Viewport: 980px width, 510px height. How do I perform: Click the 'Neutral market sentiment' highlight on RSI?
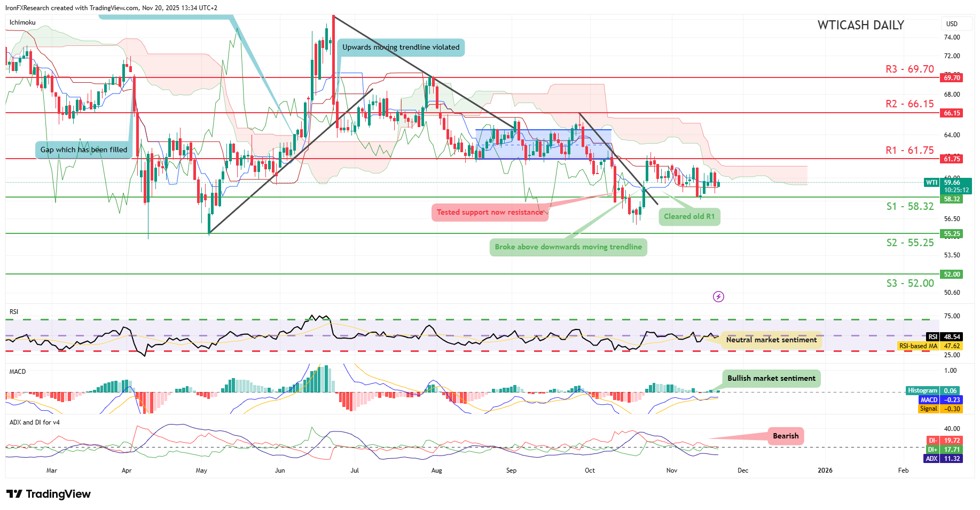point(771,339)
